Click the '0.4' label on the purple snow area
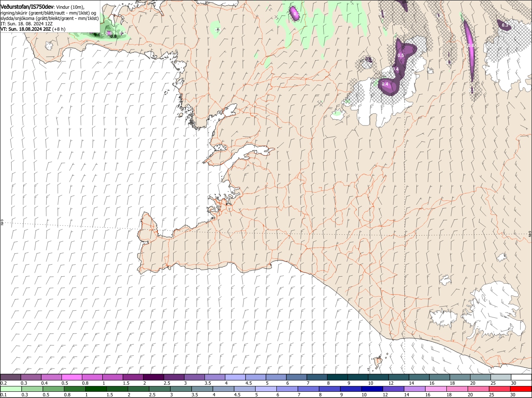Screen dimensions: 532x398 click(x=385, y=84)
